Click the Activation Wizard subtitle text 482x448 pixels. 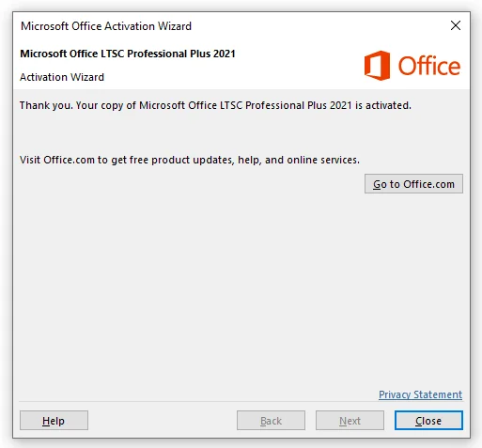[x=62, y=77]
